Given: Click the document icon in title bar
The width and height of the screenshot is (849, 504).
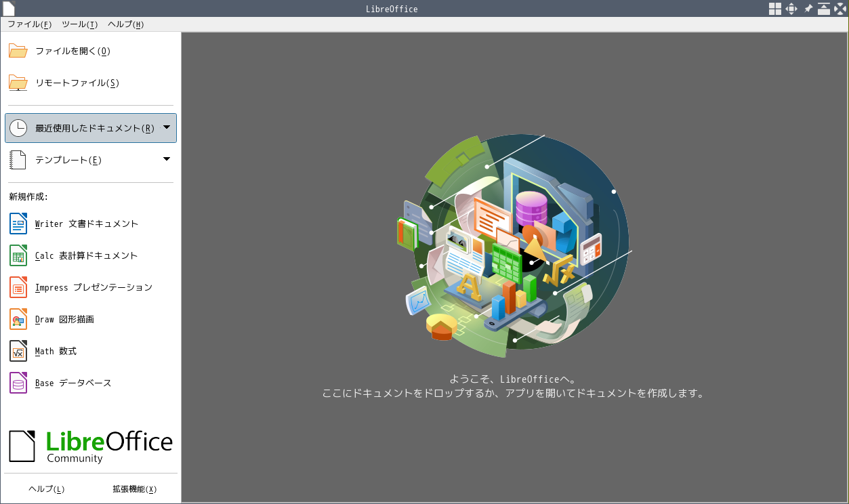Looking at the screenshot, I should point(9,9).
